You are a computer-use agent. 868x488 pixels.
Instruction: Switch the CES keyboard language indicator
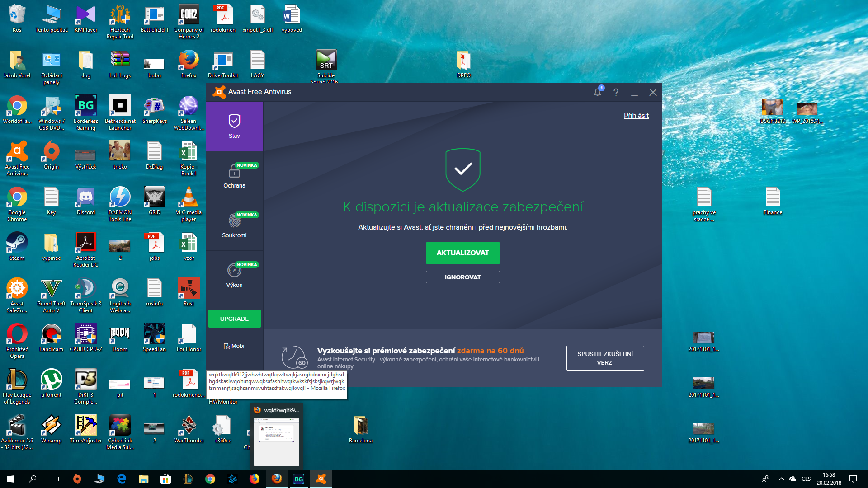click(x=806, y=479)
